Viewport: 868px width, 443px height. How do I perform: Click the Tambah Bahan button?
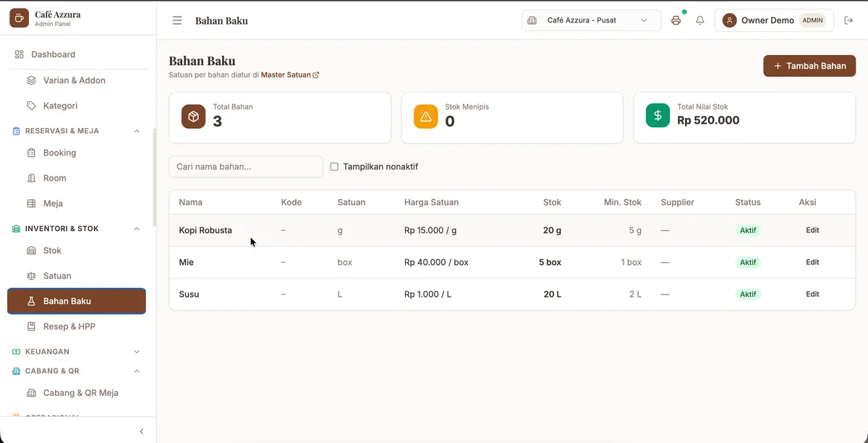coord(809,66)
